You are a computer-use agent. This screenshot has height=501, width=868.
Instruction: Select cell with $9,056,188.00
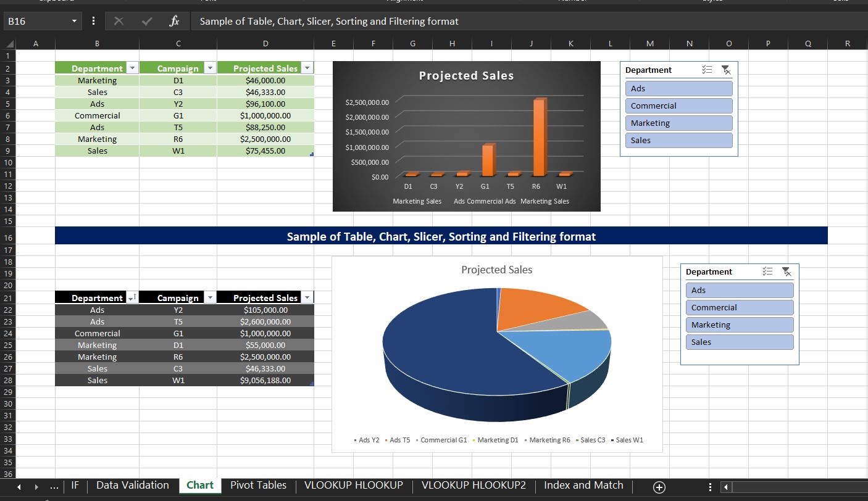(265, 381)
